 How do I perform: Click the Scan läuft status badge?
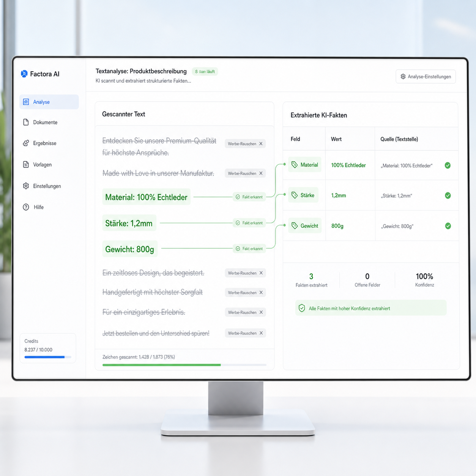[x=205, y=71]
